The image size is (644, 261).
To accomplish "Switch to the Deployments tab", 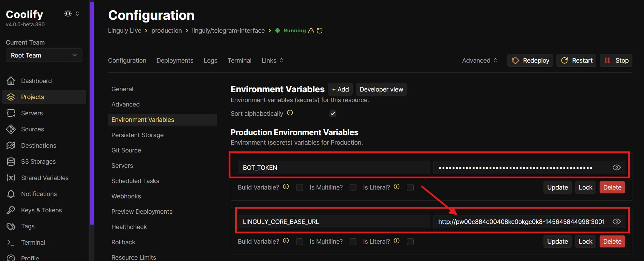I will click(x=175, y=60).
